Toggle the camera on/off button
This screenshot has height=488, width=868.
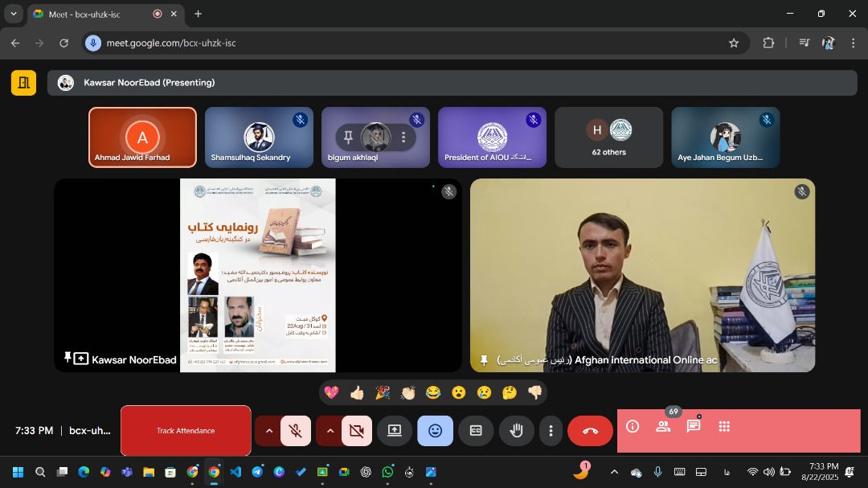pyautogui.click(x=356, y=431)
